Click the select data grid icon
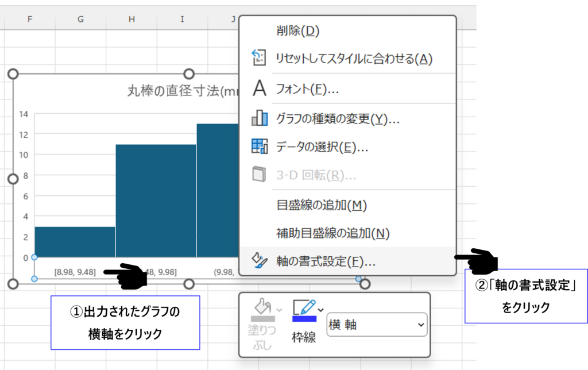 click(x=260, y=146)
